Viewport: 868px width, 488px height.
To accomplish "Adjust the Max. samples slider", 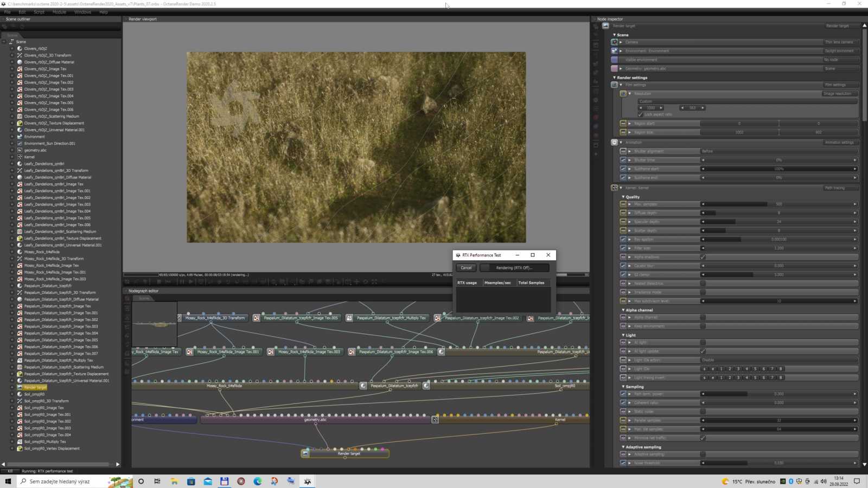I will [x=778, y=204].
